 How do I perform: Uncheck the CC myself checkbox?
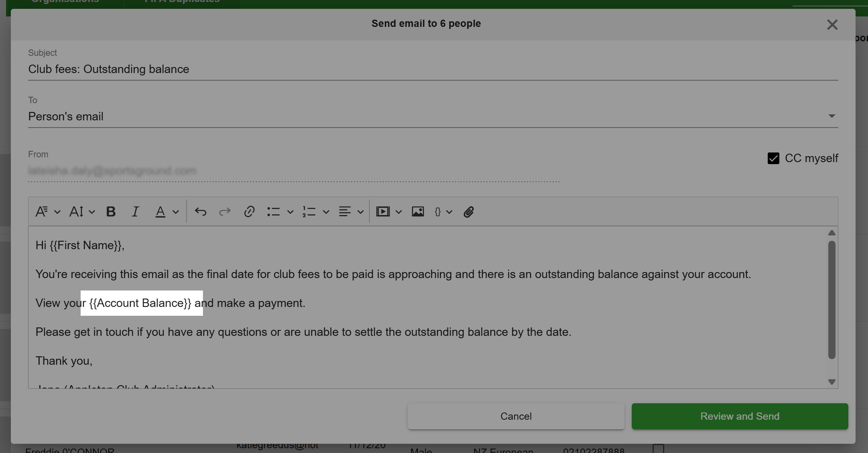[x=773, y=158]
